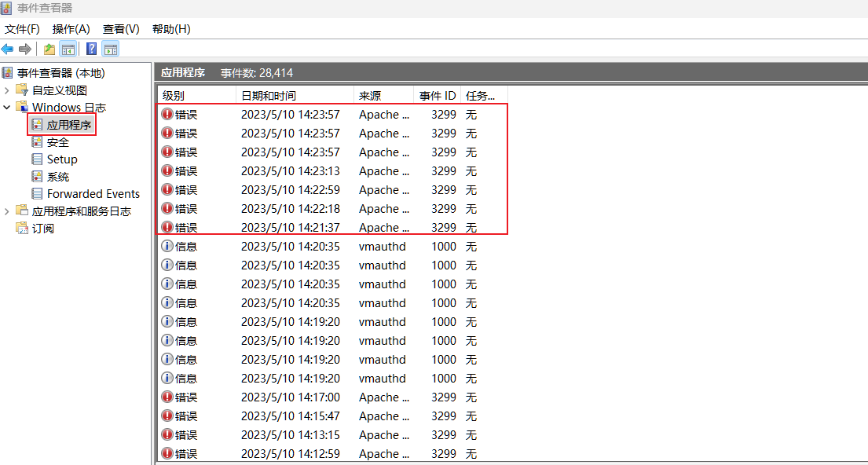
Task: Click the Forwarded Events log icon
Action: tap(37, 194)
